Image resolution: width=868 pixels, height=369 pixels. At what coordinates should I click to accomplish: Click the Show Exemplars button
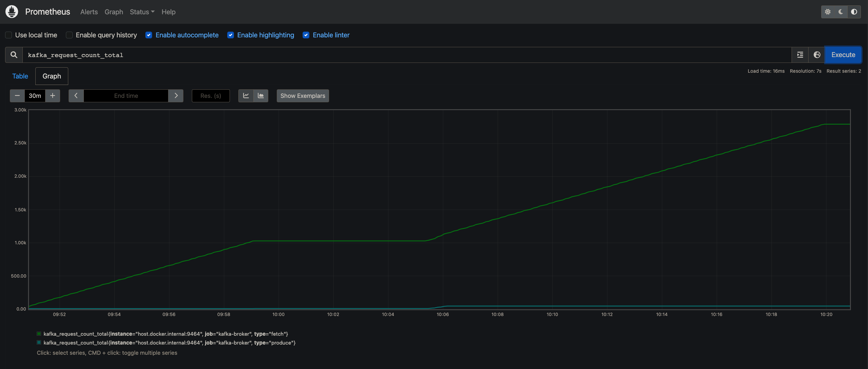click(303, 95)
